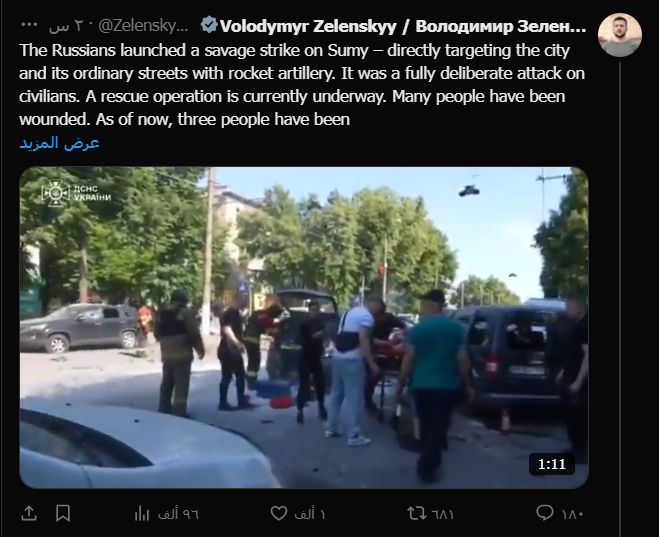Repost using the retweet arrows icon
Image resolution: width=659 pixels, height=537 pixels.
pos(416,513)
